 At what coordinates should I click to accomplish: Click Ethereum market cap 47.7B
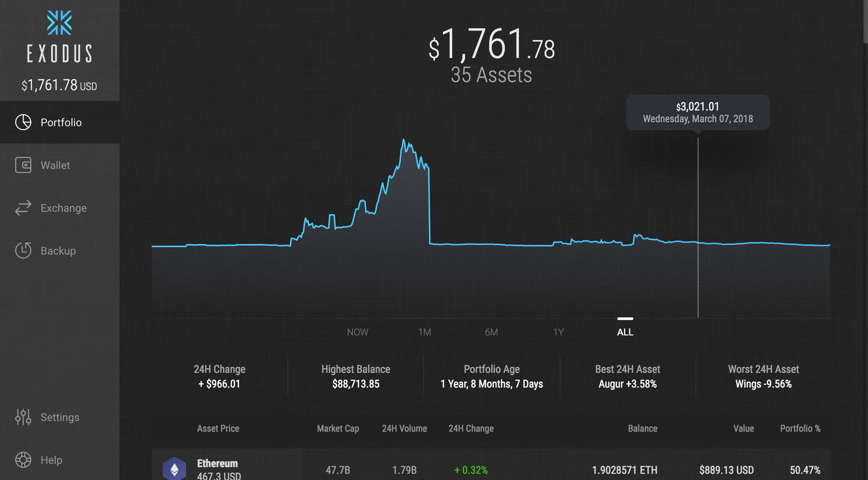tap(338, 470)
